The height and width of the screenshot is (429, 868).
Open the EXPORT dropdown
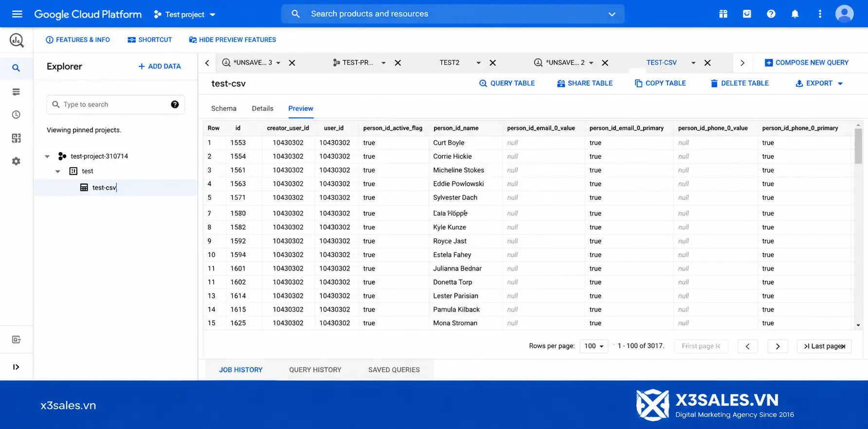[x=819, y=83]
